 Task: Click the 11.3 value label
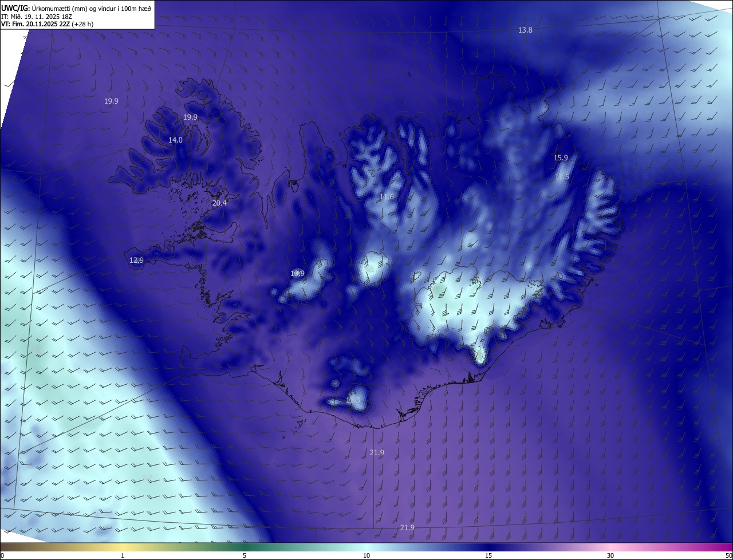[x=353, y=400]
